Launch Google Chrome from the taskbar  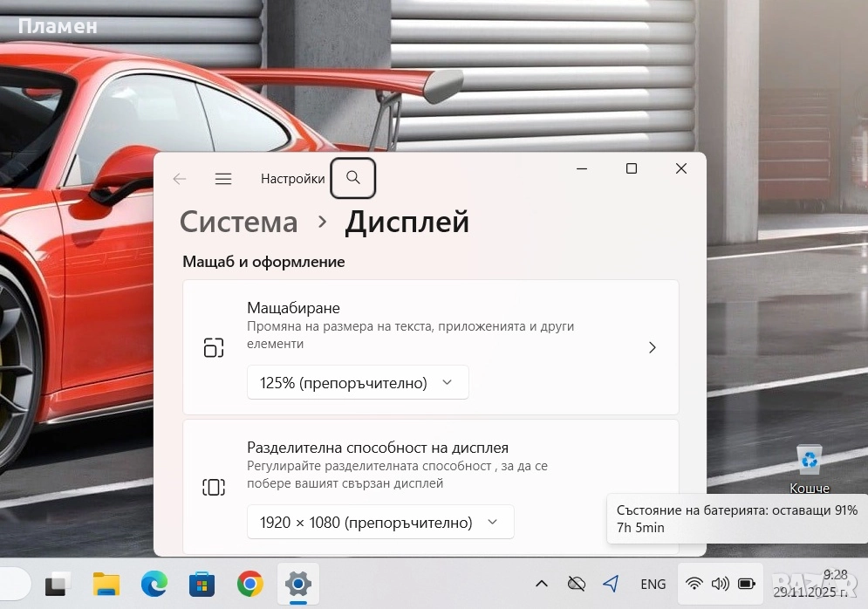[249, 584]
